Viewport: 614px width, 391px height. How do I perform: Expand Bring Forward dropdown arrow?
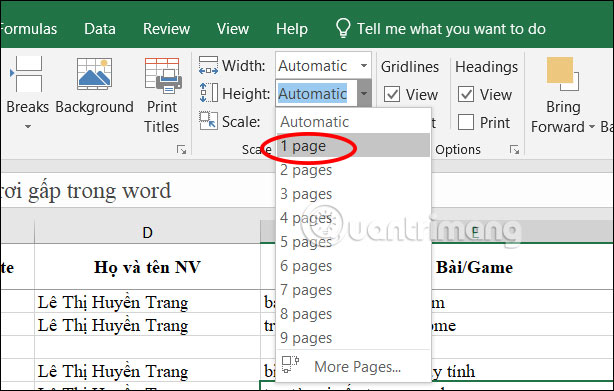coord(592,126)
